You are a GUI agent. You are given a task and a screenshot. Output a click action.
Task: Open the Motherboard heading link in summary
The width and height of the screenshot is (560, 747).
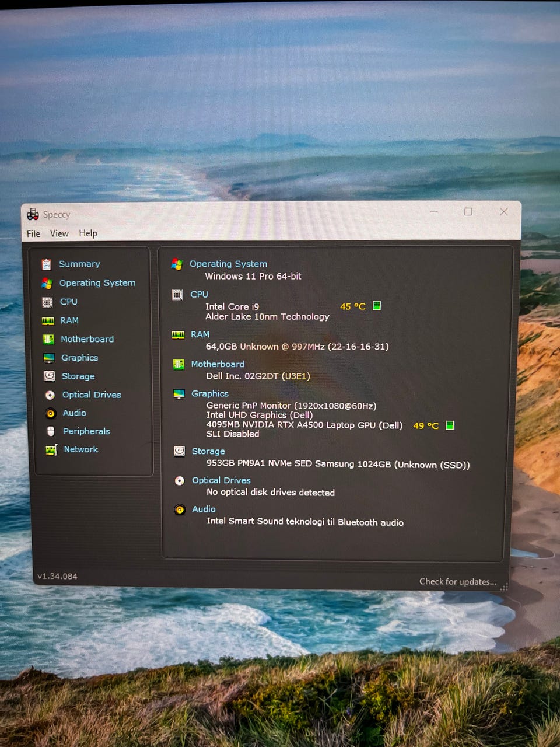[218, 364]
